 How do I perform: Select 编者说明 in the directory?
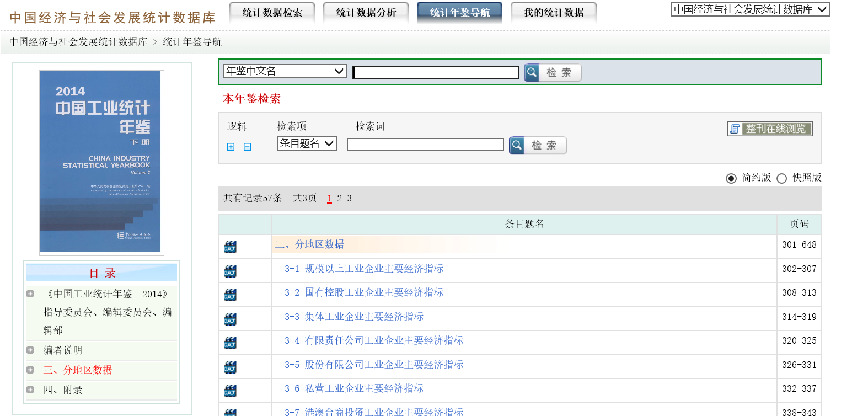(63, 350)
